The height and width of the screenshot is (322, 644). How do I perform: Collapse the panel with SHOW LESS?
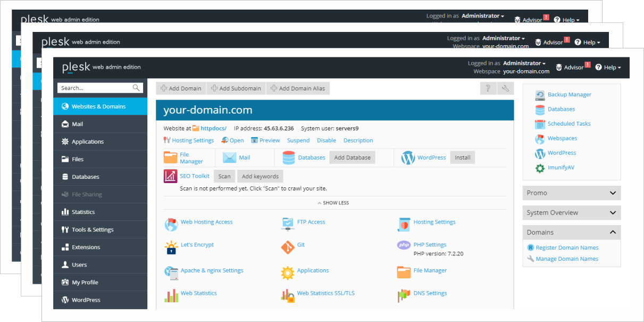(333, 203)
